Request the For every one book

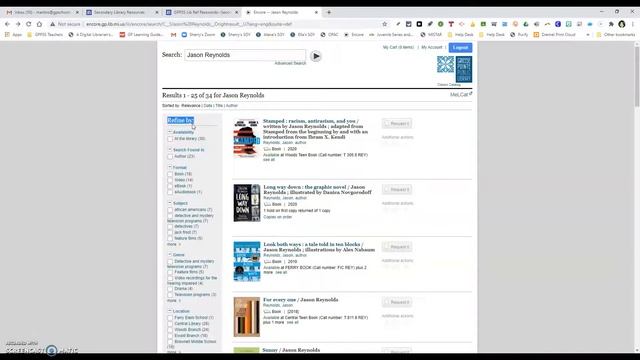pyautogui.click(x=397, y=302)
